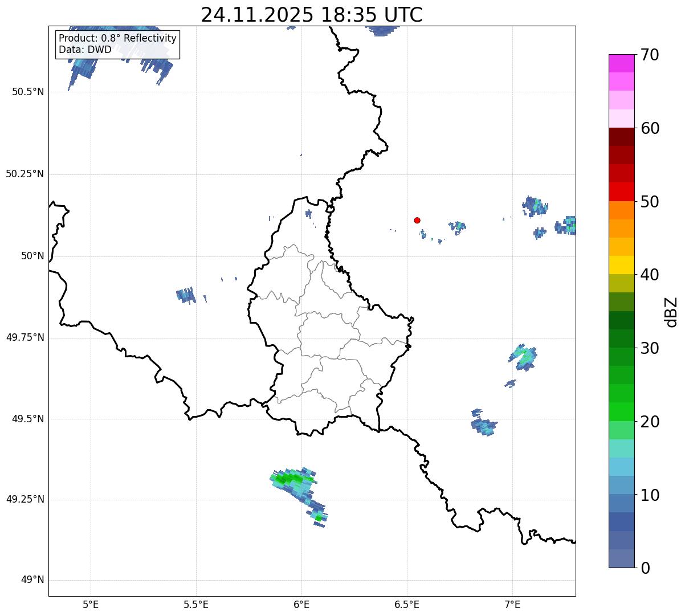The height and width of the screenshot is (616, 685).
Task: Click the red station marker dot
Action: pyautogui.click(x=417, y=220)
